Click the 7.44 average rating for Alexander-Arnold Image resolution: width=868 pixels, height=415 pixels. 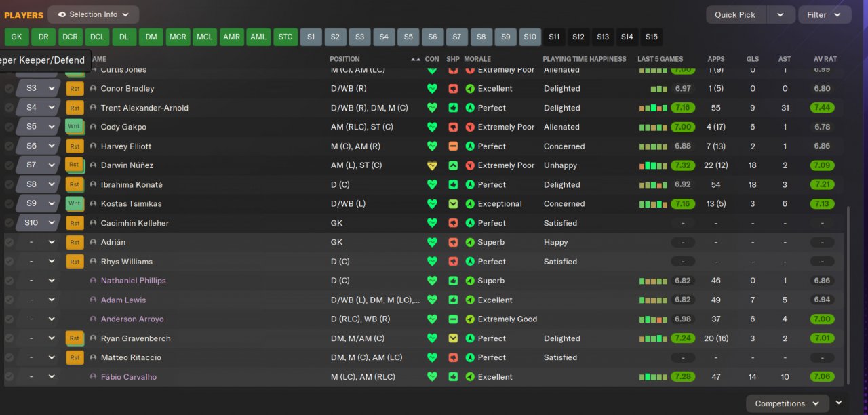pos(822,108)
